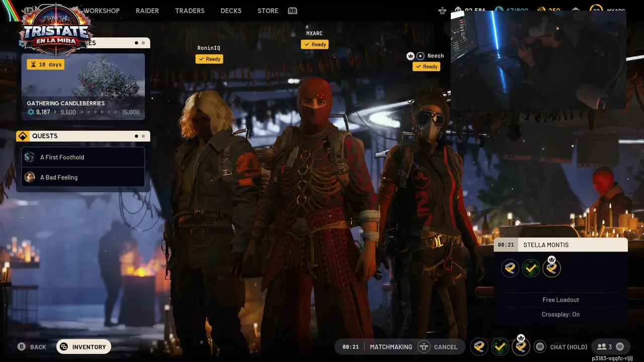Click the view icon inside the Inventory button
644x362 pixels.
64,346
